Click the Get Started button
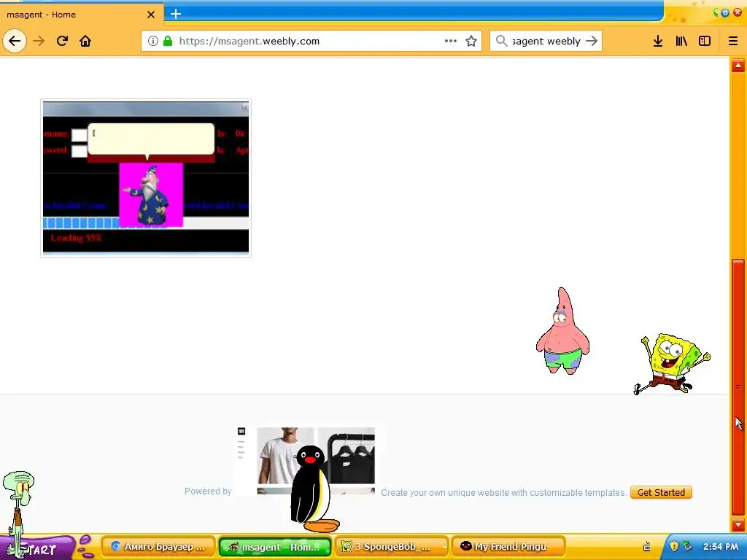 point(661,492)
